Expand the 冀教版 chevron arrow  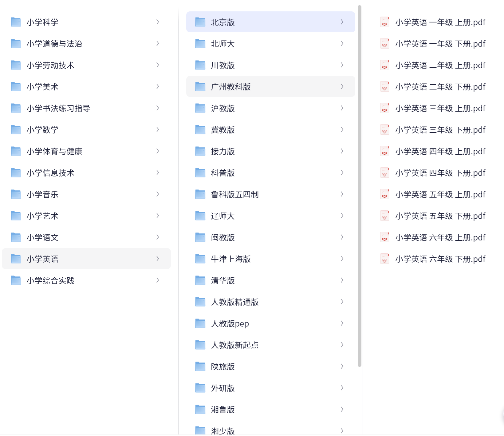coord(342,129)
